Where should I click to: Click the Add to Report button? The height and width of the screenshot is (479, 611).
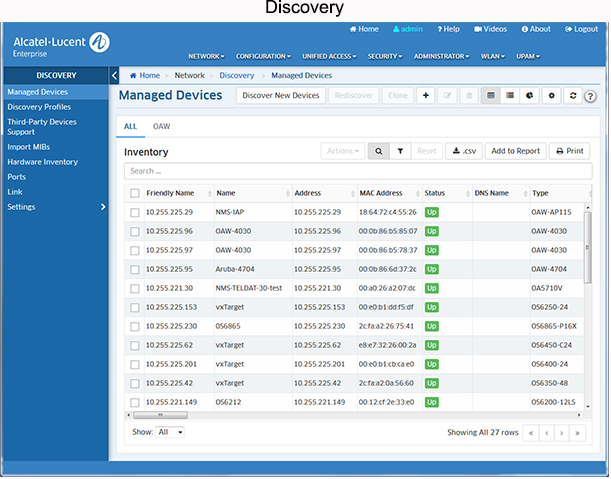coord(516,151)
